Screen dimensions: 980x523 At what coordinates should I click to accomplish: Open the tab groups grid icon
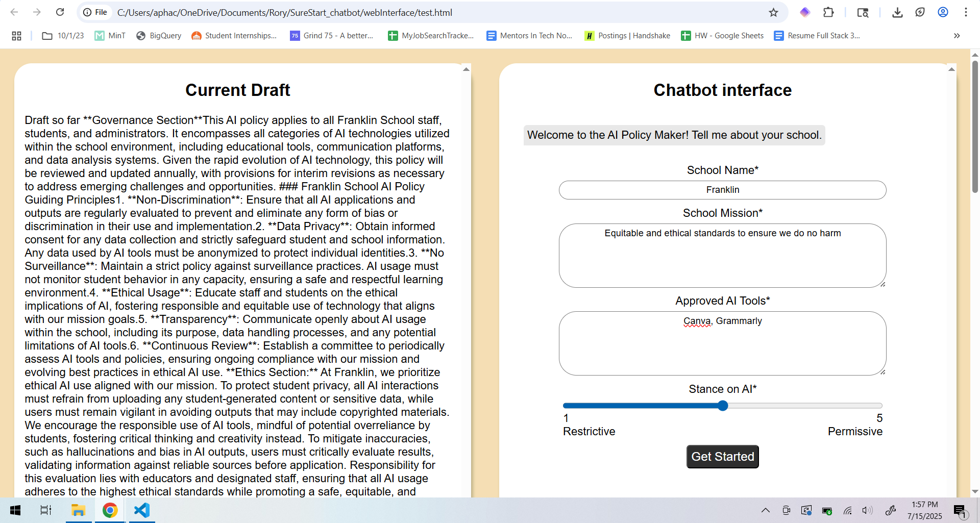[x=16, y=36]
